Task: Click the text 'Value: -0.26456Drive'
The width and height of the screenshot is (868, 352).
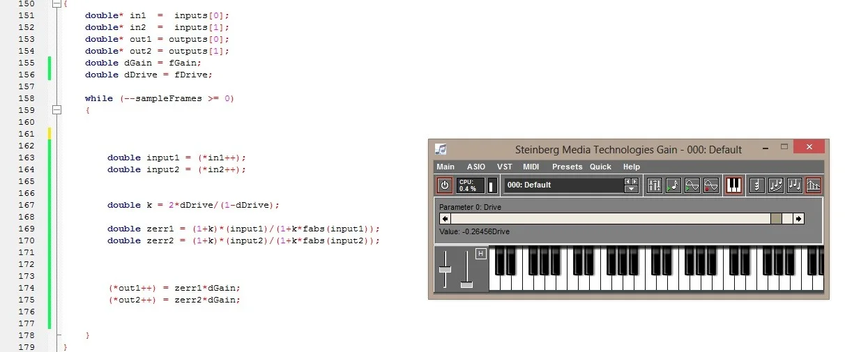Action: [x=474, y=231]
